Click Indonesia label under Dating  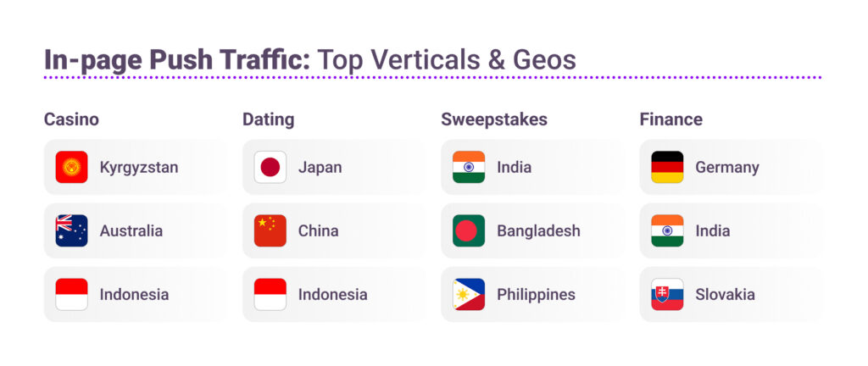[x=332, y=295]
